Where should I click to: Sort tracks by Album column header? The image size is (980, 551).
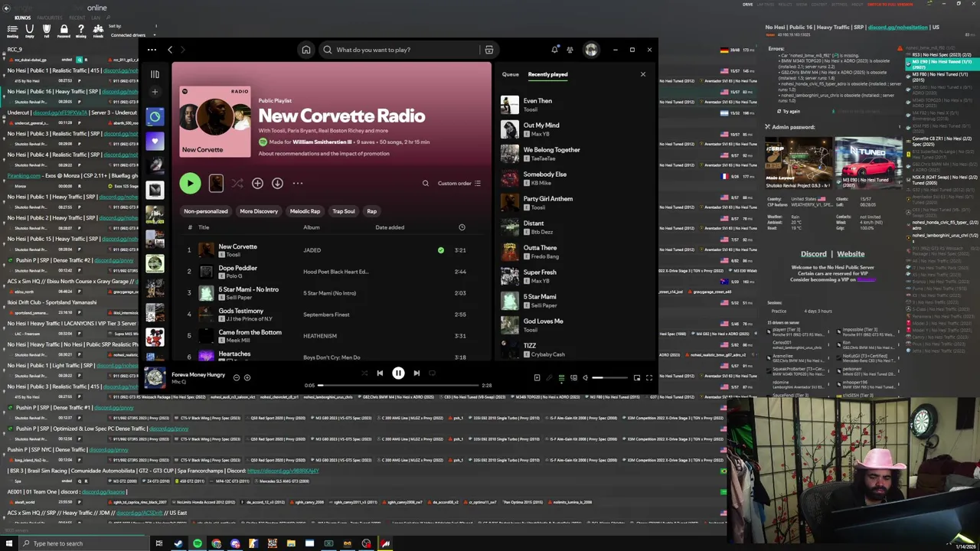tap(311, 227)
